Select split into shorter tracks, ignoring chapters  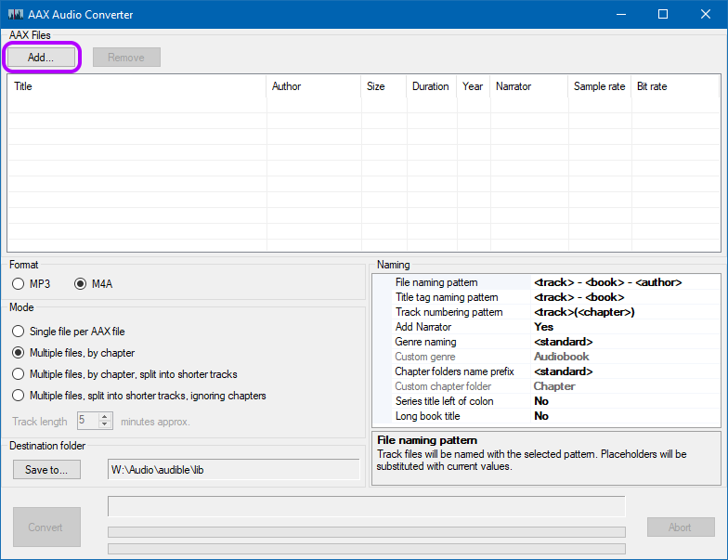(x=19, y=396)
